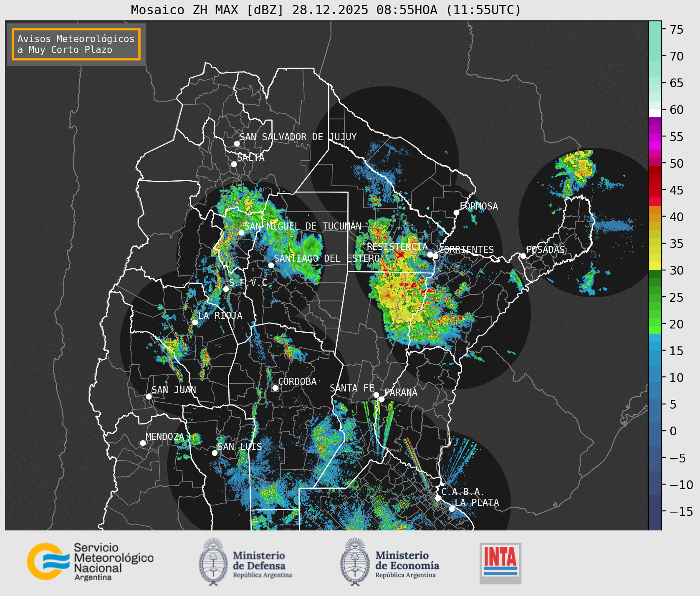
Task: Click the white 60 dBZ color band
Action: pyautogui.click(x=655, y=113)
